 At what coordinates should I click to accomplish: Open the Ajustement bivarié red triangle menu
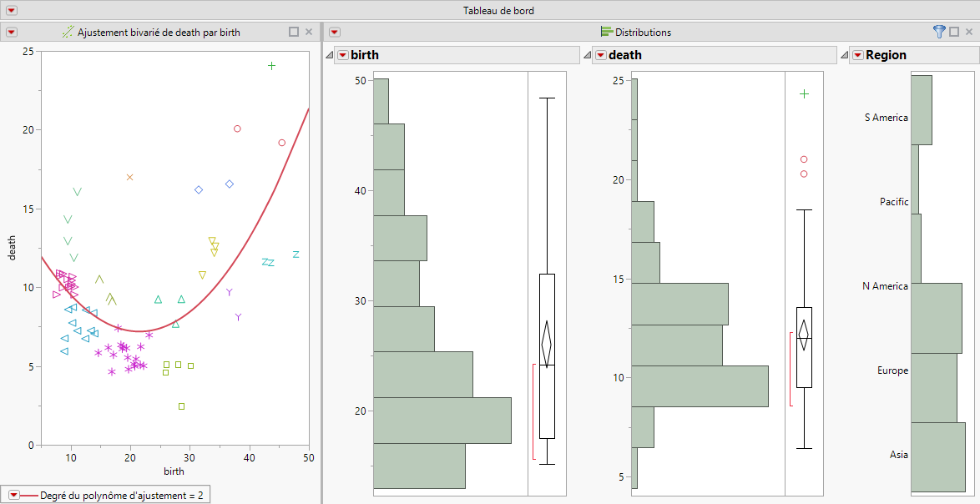[x=11, y=32]
